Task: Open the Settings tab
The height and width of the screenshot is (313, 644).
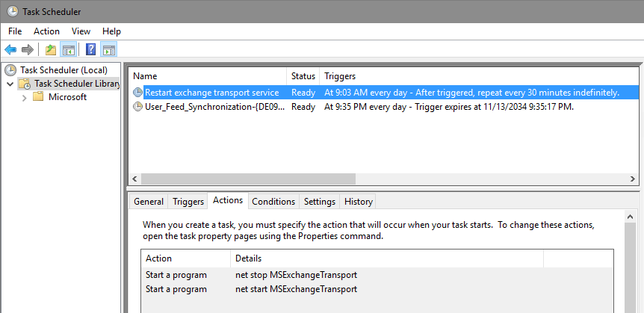Action: [320, 202]
